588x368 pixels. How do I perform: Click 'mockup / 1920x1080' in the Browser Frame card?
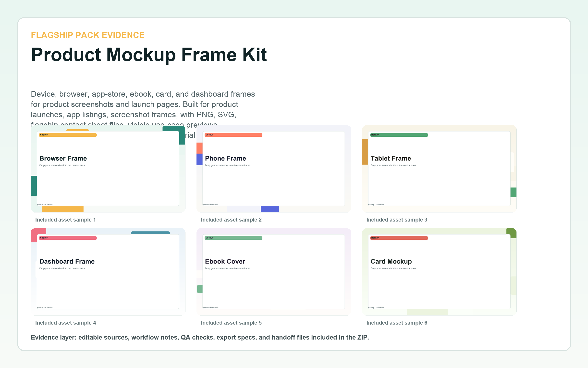coord(45,205)
